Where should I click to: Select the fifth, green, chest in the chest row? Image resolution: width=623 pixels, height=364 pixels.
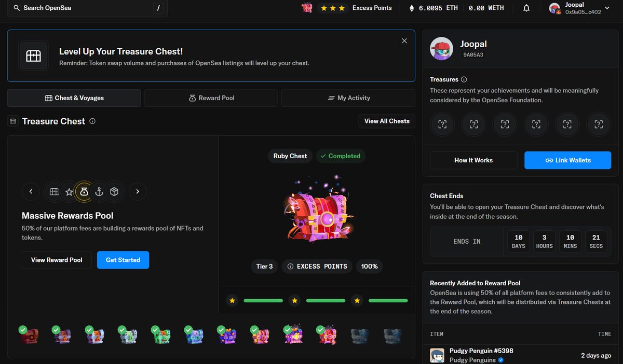point(161,335)
